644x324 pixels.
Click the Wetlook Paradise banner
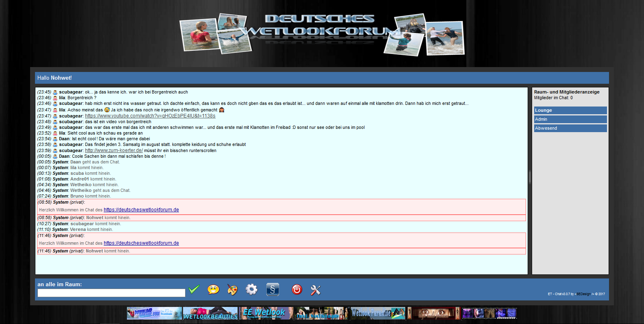[x=378, y=313]
